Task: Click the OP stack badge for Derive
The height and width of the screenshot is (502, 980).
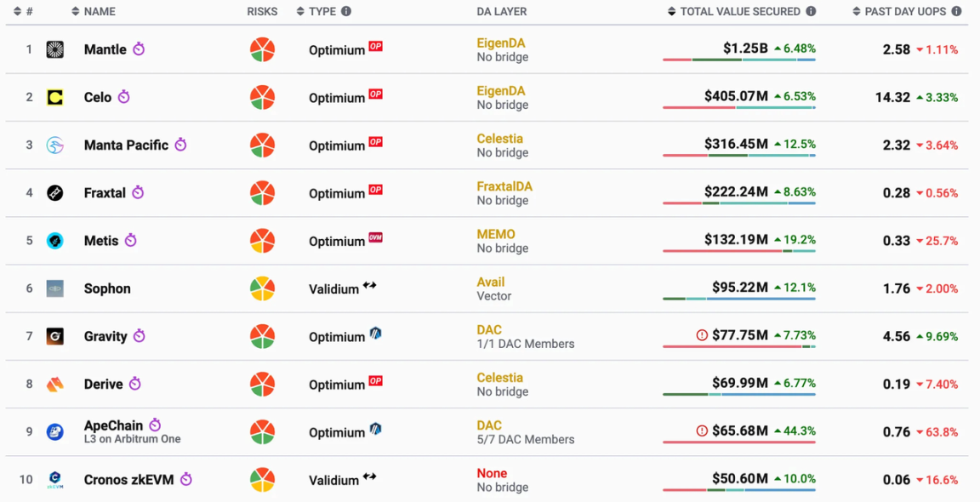Action: coord(375,381)
